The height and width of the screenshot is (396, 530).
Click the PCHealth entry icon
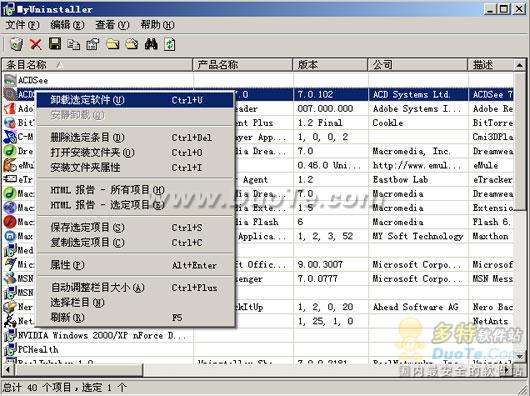pyautogui.click(x=10, y=349)
